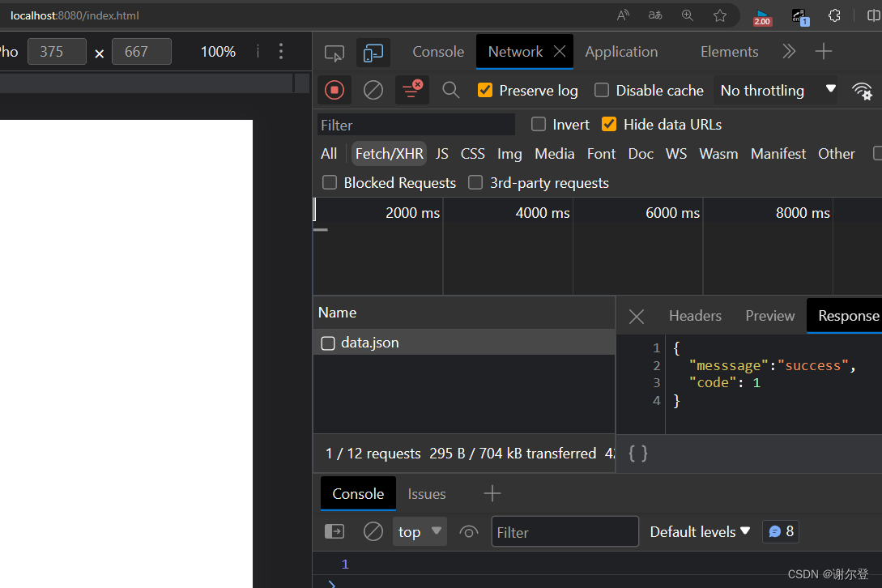
Task: Add this page to favorites star
Action: point(720,15)
